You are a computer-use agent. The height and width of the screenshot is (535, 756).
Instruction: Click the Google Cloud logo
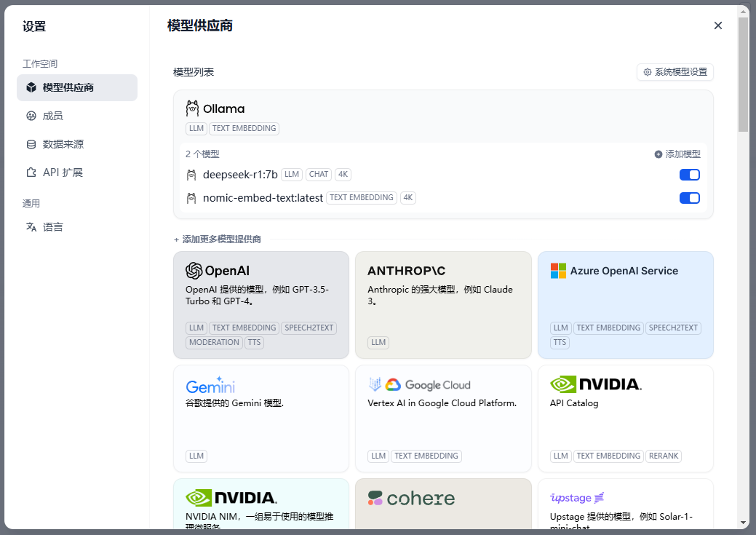419,384
